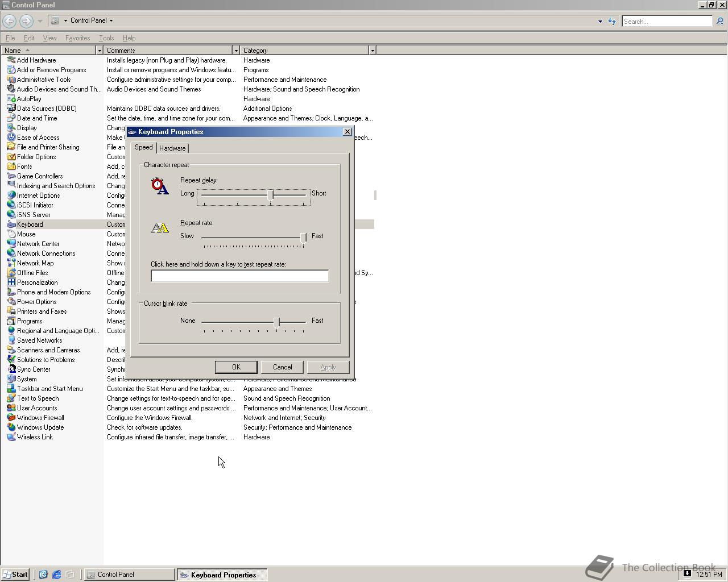Click the taskbar clock showing 12:51 PM

(x=709, y=575)
